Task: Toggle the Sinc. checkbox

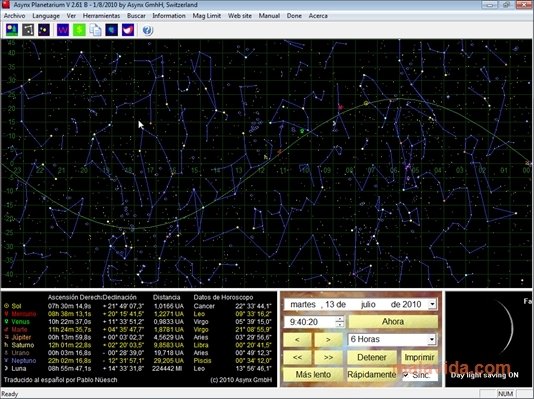Action: point(406,375)
